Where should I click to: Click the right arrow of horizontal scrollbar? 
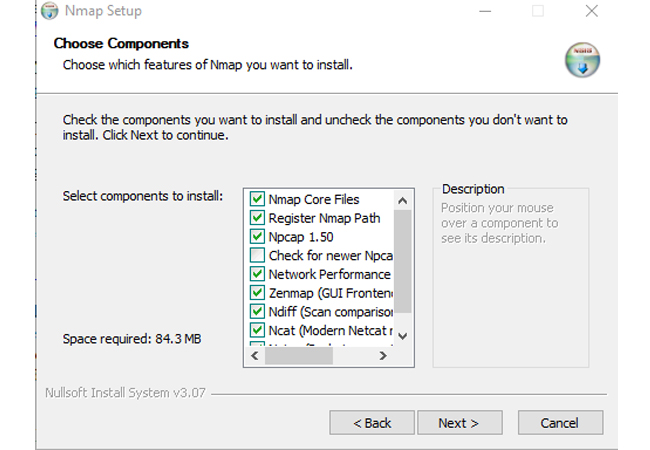tap(383, 356)
